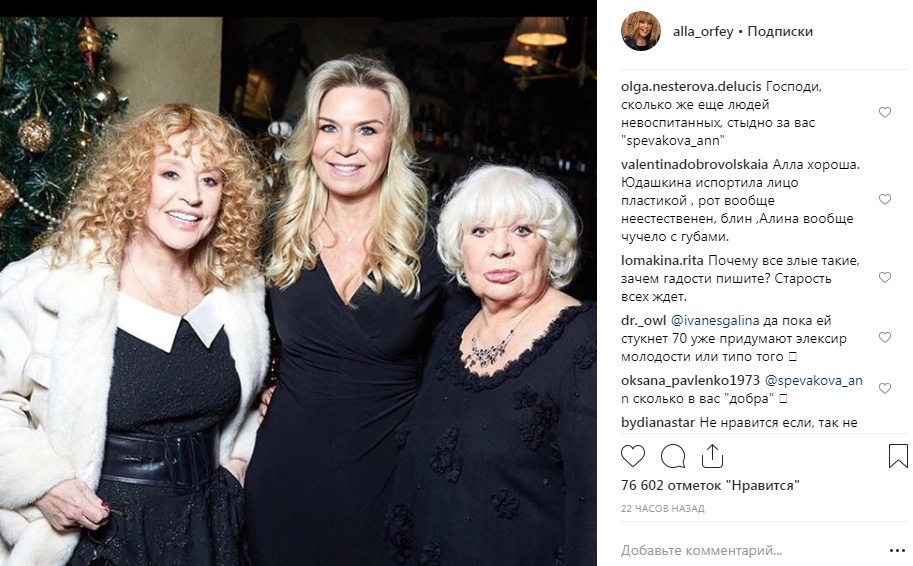Share the post using the share icon
Screen dimensions: 913x566
click(x=712, y=456)
